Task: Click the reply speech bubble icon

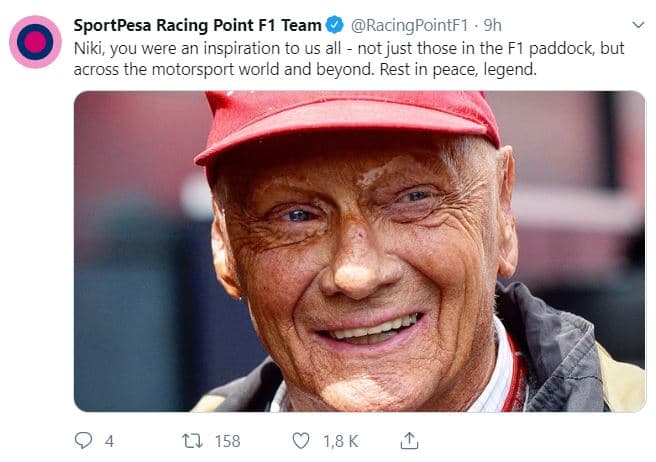Action: tap(84, 440)
